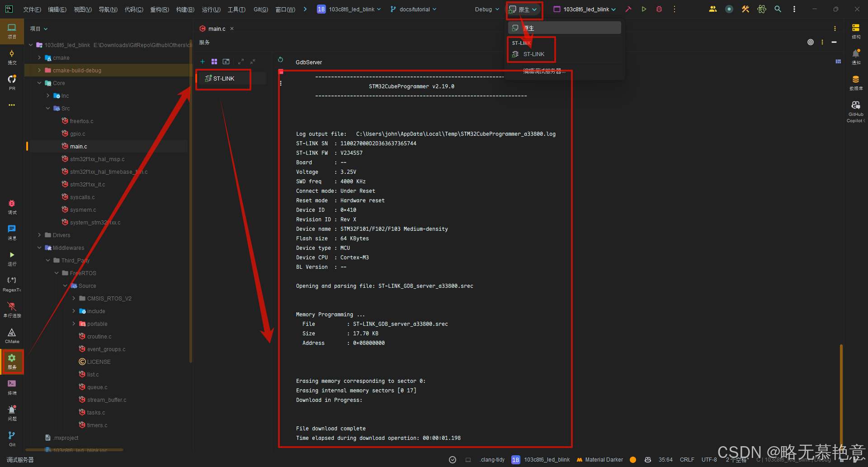Open the Messages tool window (消息)
Screen dimensions: 868x467
[x=12, y=233]
